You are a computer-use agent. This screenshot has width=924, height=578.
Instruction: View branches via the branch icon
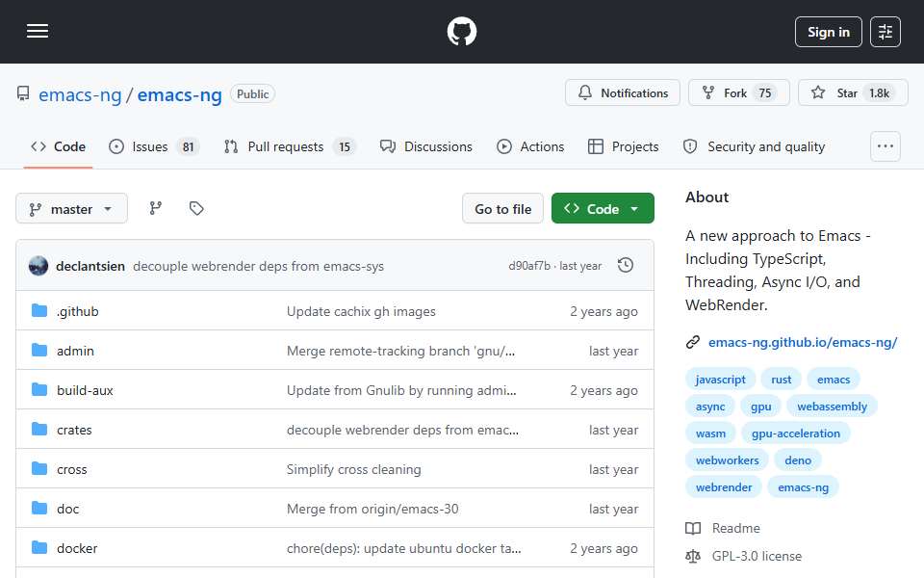coord(156,208)
